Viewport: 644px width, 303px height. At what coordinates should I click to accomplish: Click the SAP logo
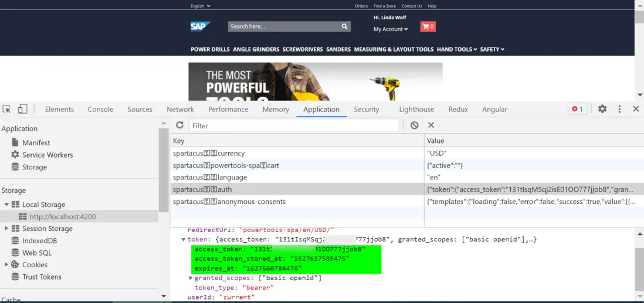200,27
